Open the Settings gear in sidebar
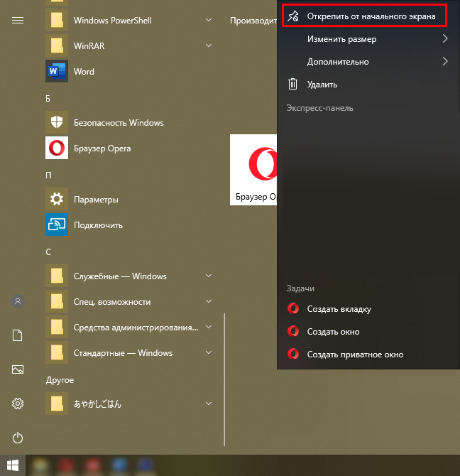Screen dimensions: 460x476 [18, 404]
